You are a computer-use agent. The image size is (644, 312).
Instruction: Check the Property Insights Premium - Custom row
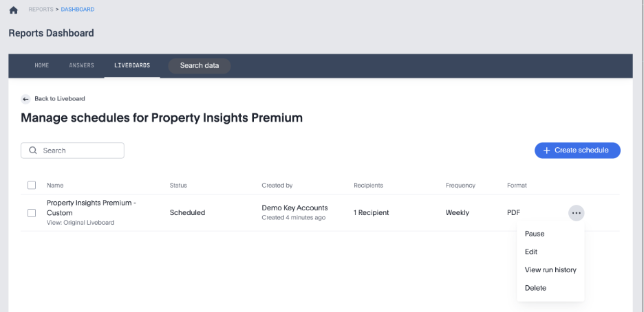tap(32, 213)
